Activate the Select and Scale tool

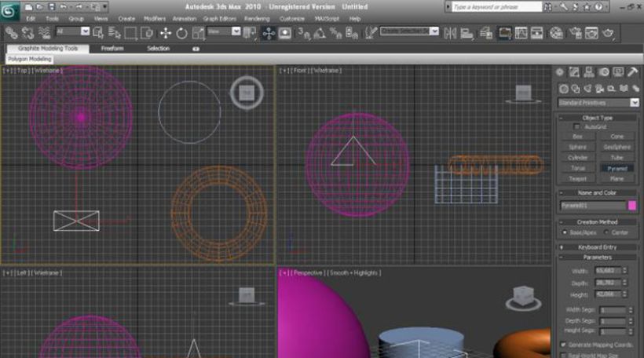pyautogui.click(x=199, y=33)
